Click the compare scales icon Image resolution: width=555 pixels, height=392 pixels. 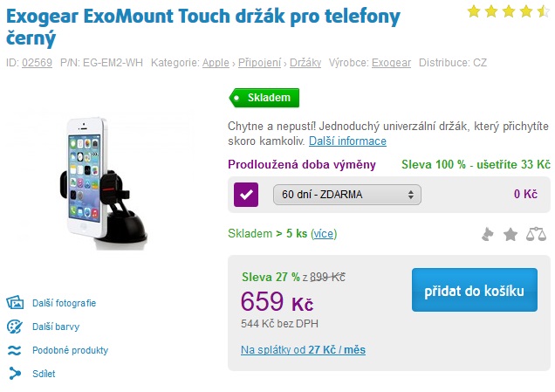point(535,234)
